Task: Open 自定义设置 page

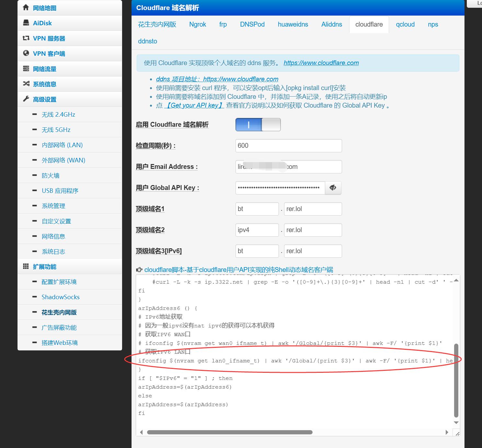Action: (70, 221)
